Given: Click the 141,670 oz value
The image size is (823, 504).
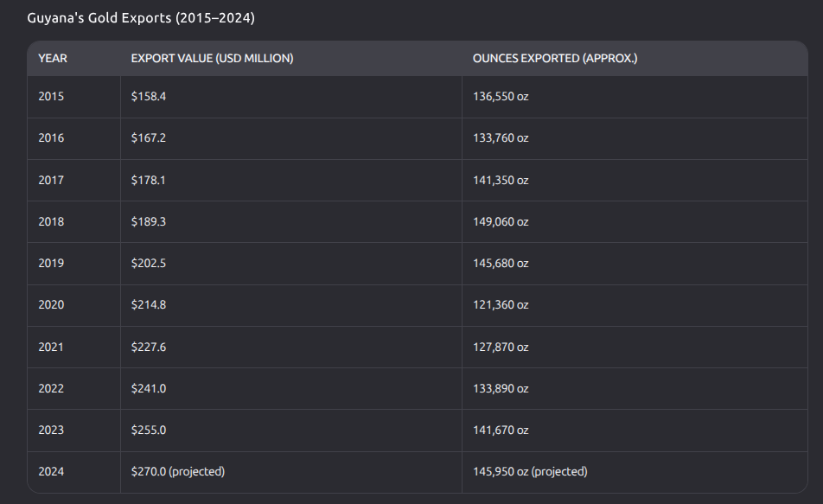Looking at the screenshot, I should (x=501, y=431).
